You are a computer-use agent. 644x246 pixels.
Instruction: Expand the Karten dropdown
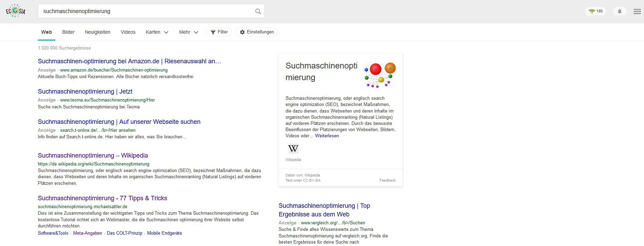point(157,32)
